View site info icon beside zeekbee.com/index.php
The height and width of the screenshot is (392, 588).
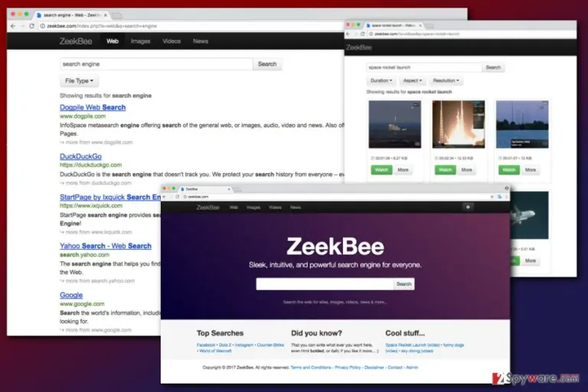click(42, 26)
